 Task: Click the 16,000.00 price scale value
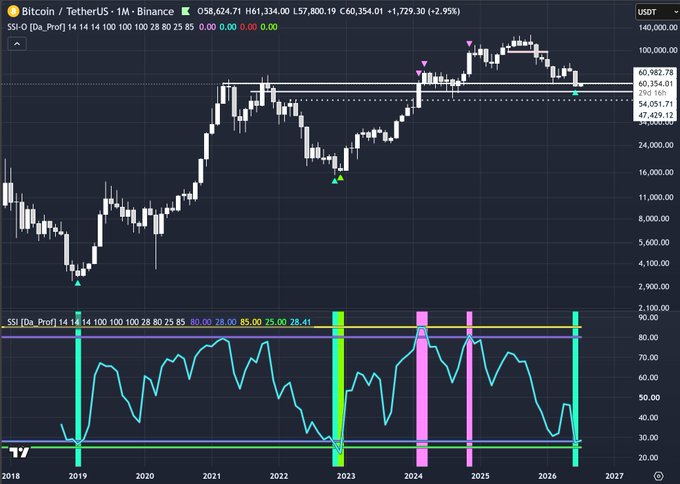[656, 172]
